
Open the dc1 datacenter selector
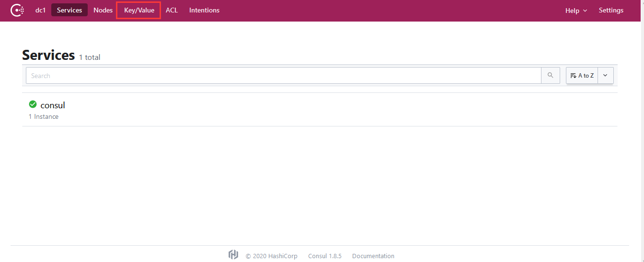pyautogui.click(x=40, y=10)
